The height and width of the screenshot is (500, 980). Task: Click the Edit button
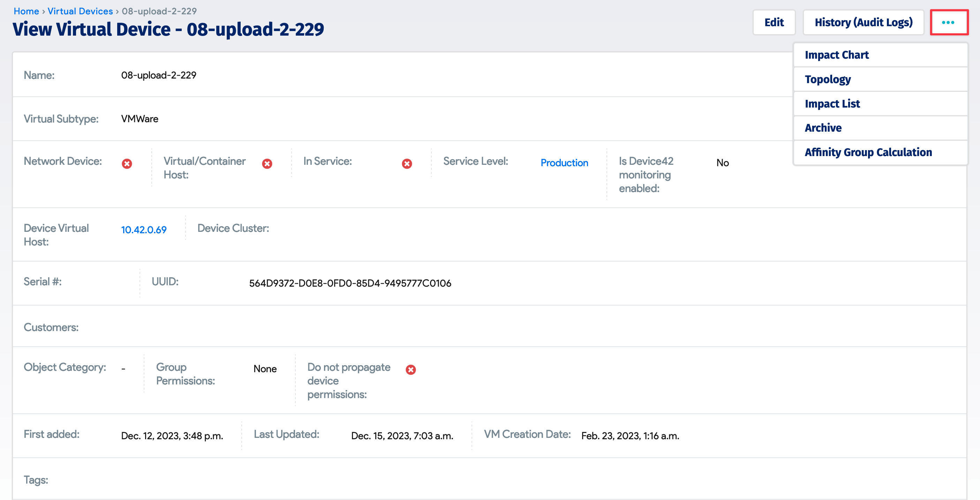pyautogui.click(x=774, y=22)
